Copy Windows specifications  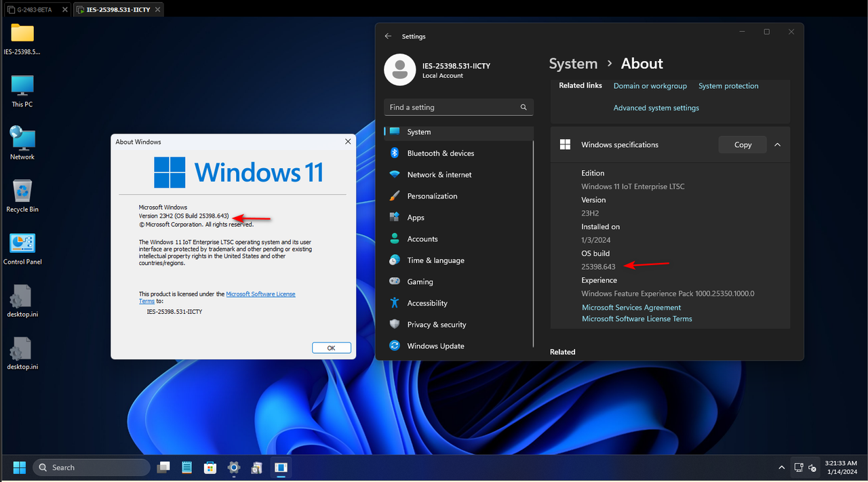tap(743, 144)
